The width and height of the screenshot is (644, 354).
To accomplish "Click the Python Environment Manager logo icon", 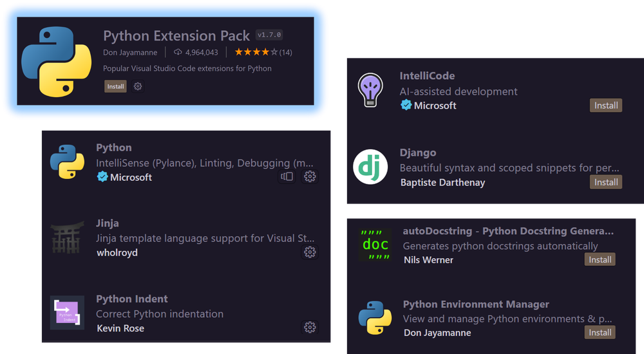I will coord(375,318).
